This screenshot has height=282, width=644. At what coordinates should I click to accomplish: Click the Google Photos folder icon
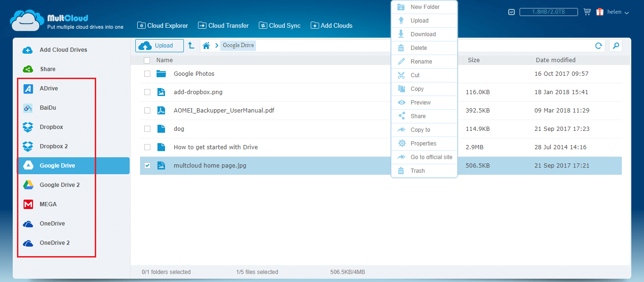(162, 74)
